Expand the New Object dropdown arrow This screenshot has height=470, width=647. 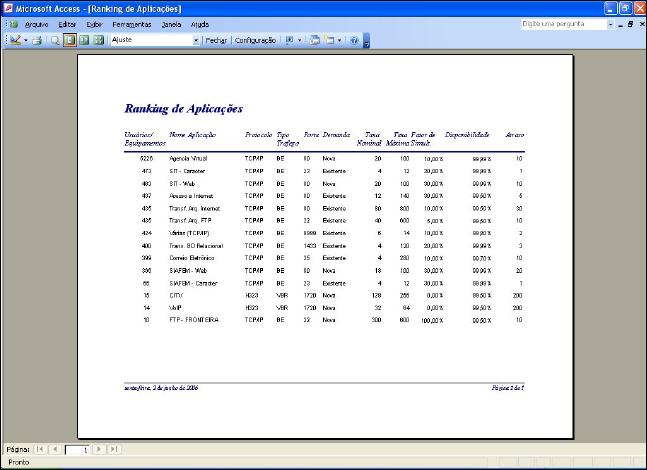click(339, 40)
